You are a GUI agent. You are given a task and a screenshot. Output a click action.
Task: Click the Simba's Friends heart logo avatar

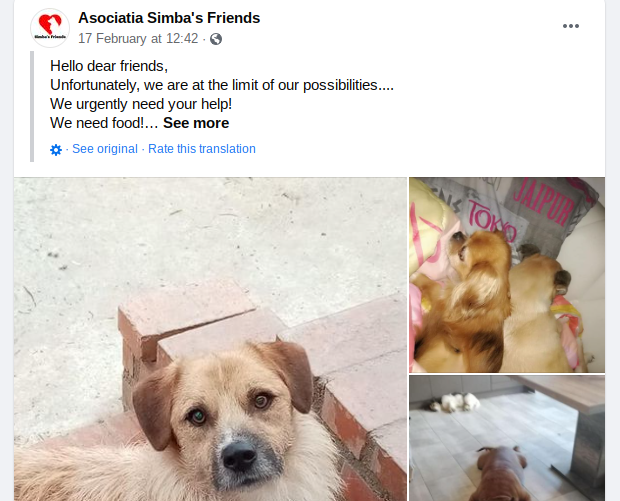[50, 28]
